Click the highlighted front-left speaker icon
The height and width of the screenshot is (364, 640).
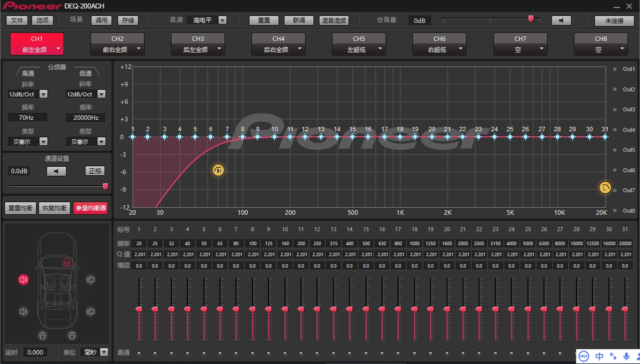23,280
